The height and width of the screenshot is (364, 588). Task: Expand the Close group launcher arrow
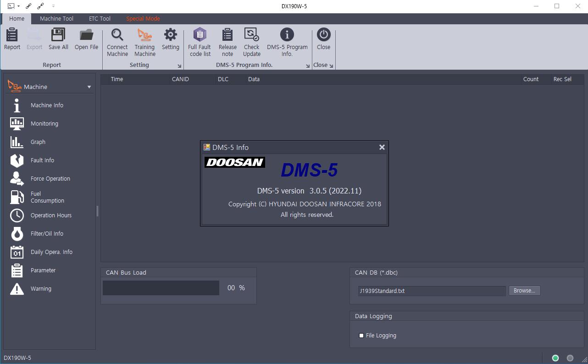(331, 66)
